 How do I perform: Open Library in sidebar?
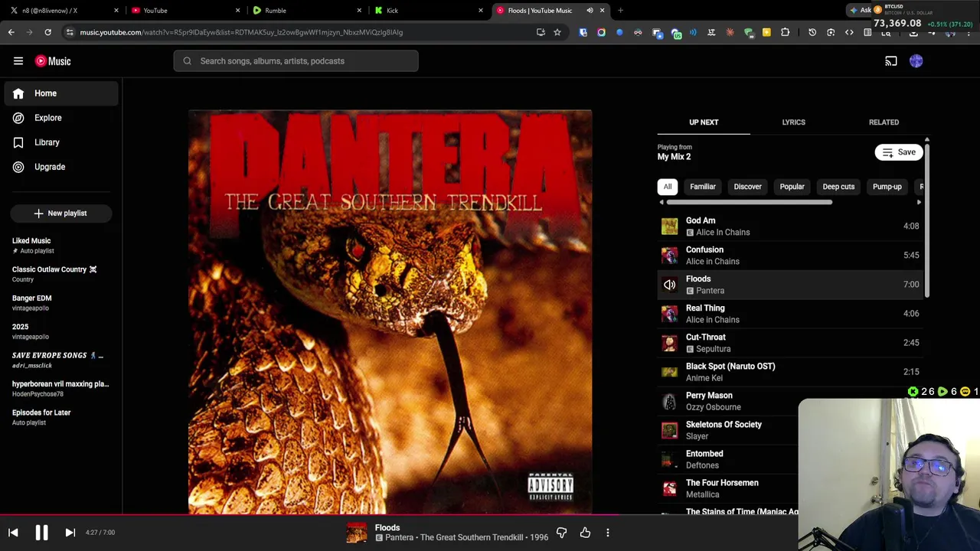coord(61,142)
